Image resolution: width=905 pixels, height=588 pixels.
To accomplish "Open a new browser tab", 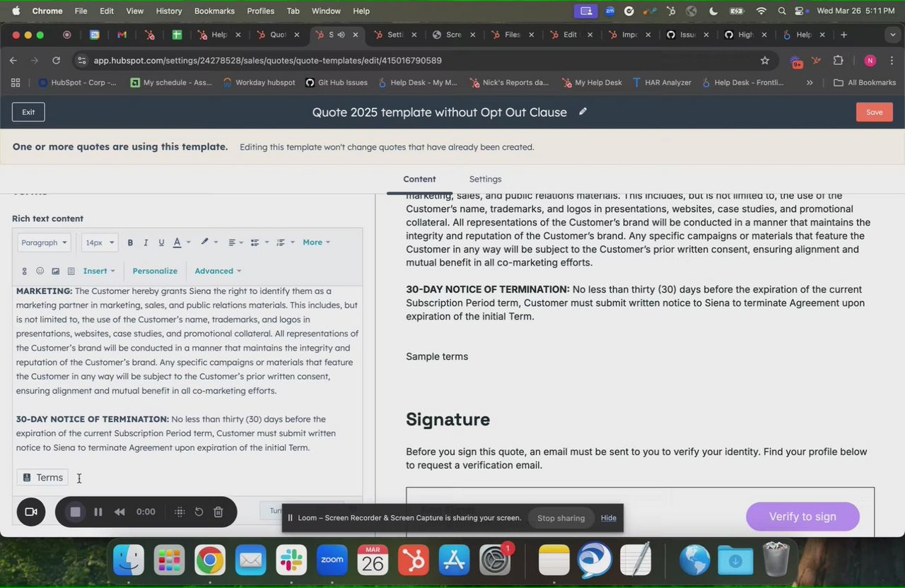I will pos(843,35).
